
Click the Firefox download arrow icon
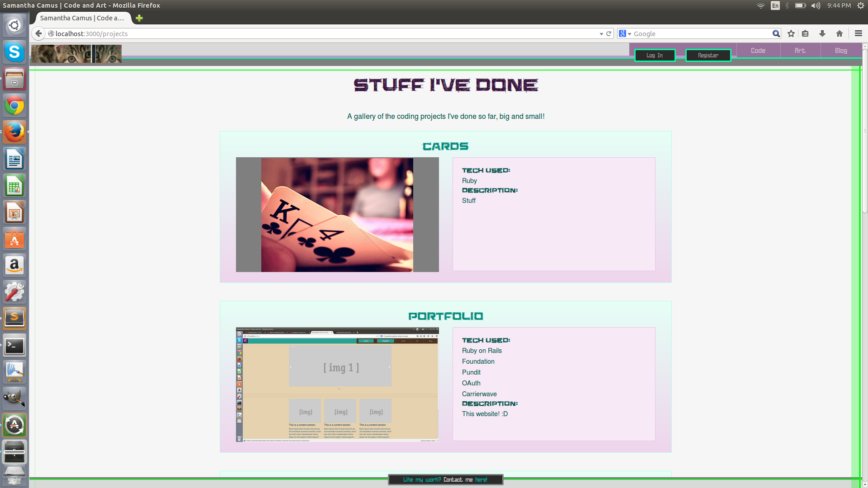click(823, 33)
